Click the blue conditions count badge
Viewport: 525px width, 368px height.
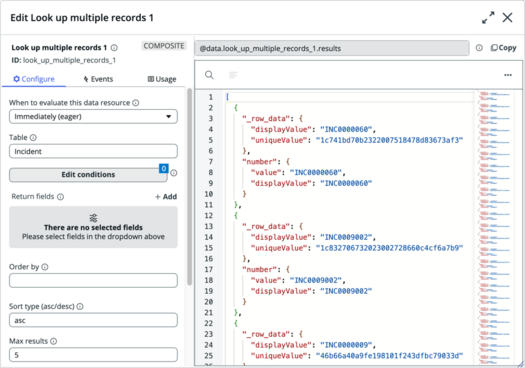(164, 168)
